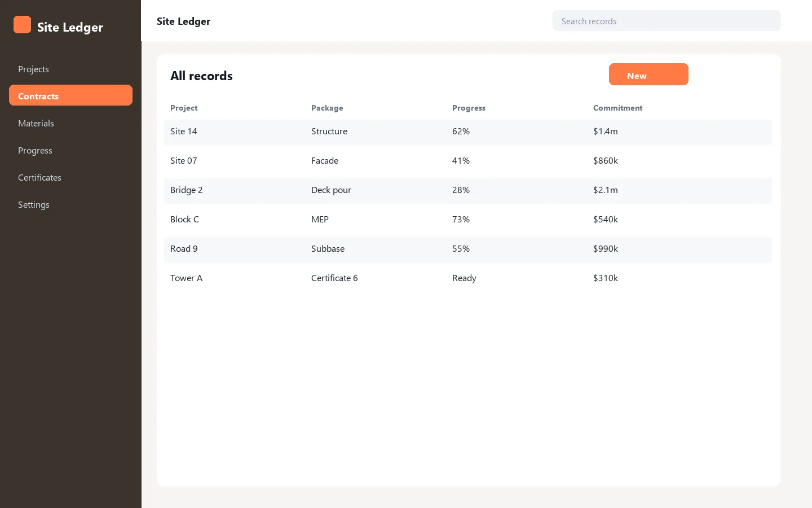
Task: Click the $2.1m commitment value
Action: tap(606, 190)
